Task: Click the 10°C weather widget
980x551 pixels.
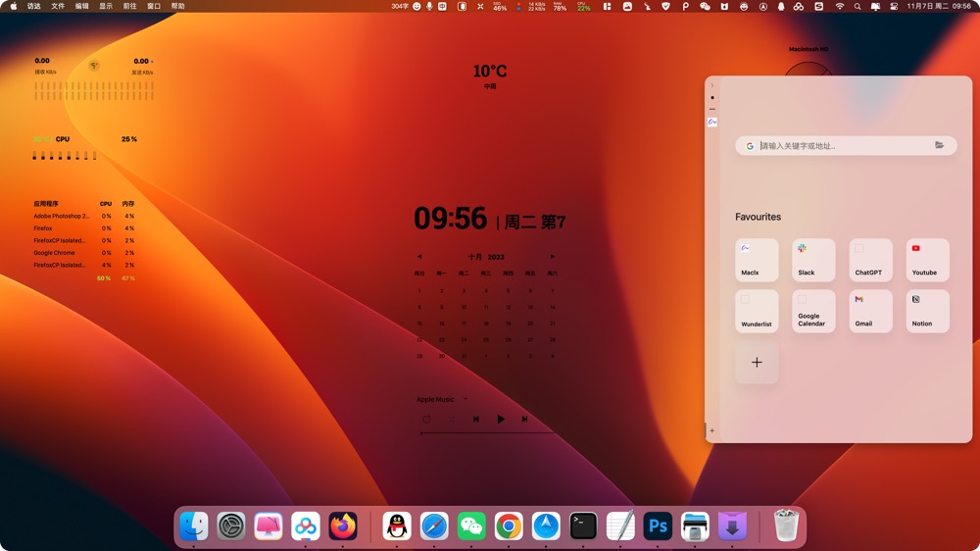Action: (x=490, y=75)
